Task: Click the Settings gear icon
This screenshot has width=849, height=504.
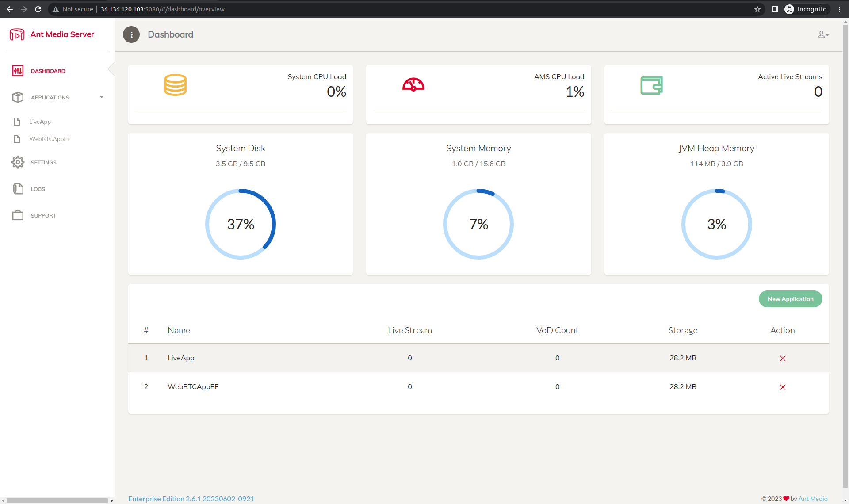Action: (x=18, y=162)
